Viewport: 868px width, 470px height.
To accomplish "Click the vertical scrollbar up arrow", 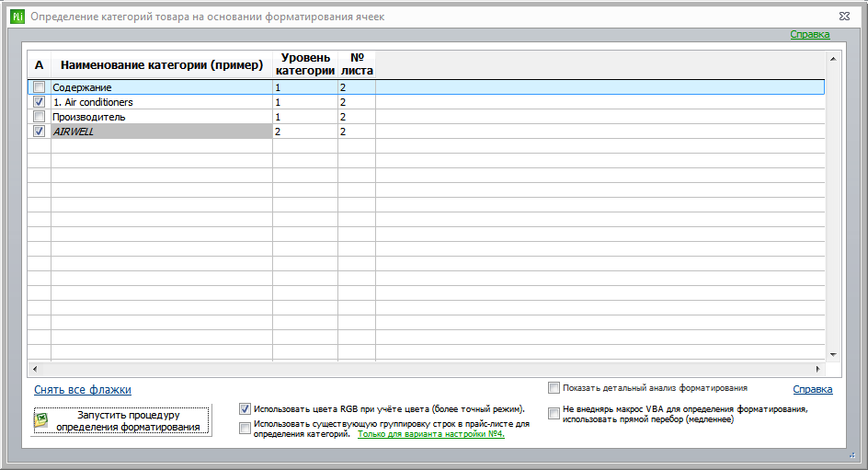I will [833, 59].
